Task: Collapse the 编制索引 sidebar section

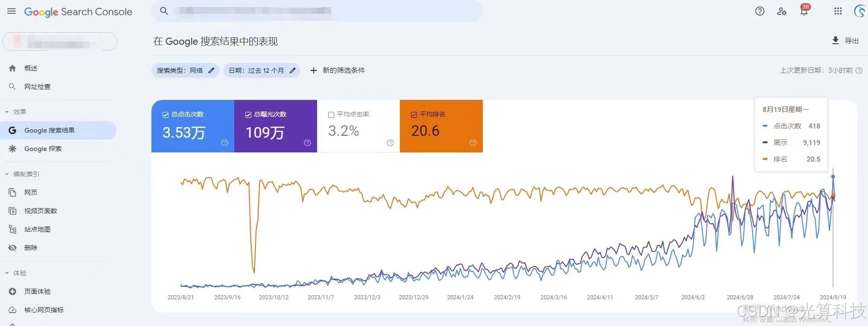Action: [7, 174]
